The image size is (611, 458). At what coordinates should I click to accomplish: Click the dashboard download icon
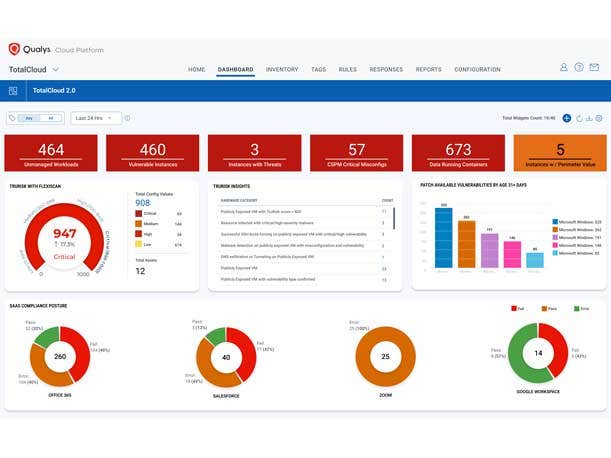pos(589,118)
